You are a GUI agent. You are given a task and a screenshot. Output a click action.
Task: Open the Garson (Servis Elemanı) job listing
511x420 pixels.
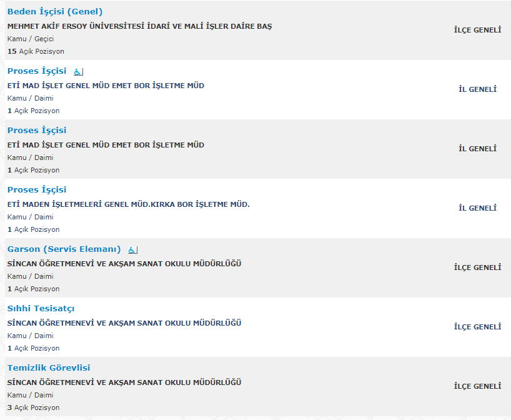(64, 249)
